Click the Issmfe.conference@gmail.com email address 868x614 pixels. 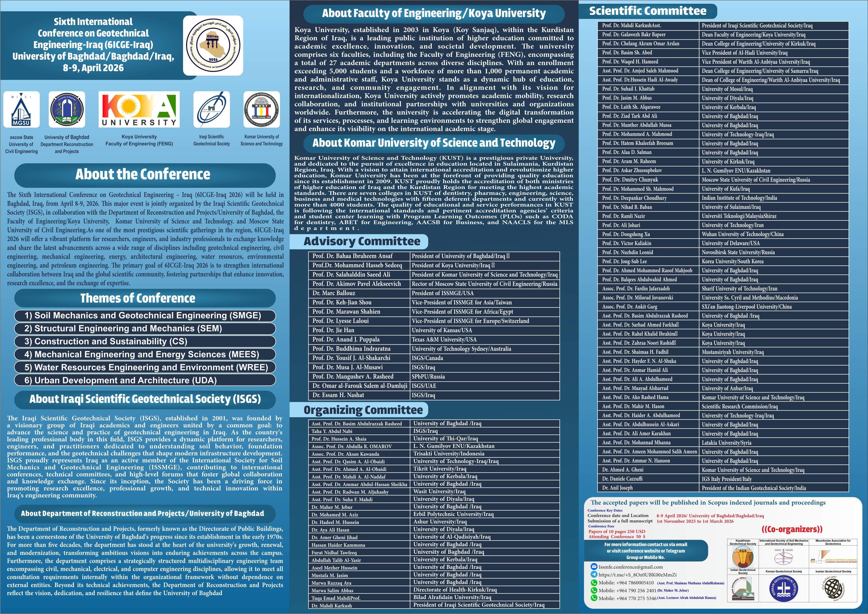[631, 567]
